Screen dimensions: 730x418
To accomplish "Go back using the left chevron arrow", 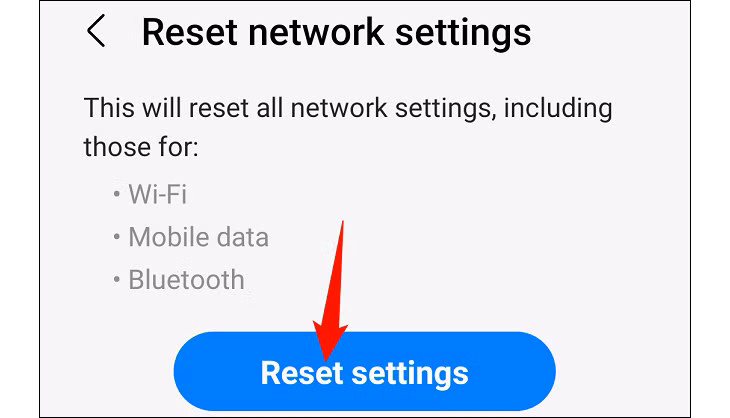I will click(x=96, y=31).
